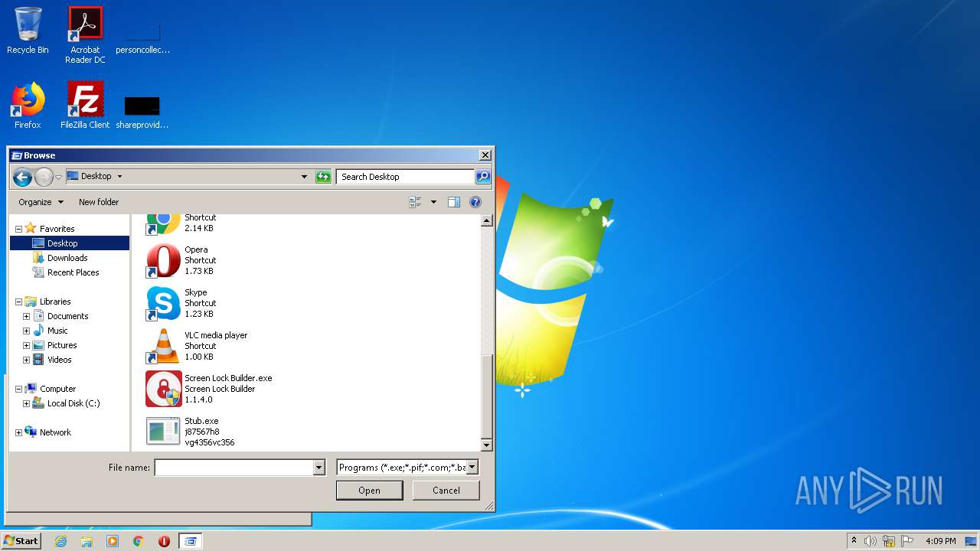
Task: Select the Firefox desktop icon
Action: pyautogui.click(x=28, y=106)
